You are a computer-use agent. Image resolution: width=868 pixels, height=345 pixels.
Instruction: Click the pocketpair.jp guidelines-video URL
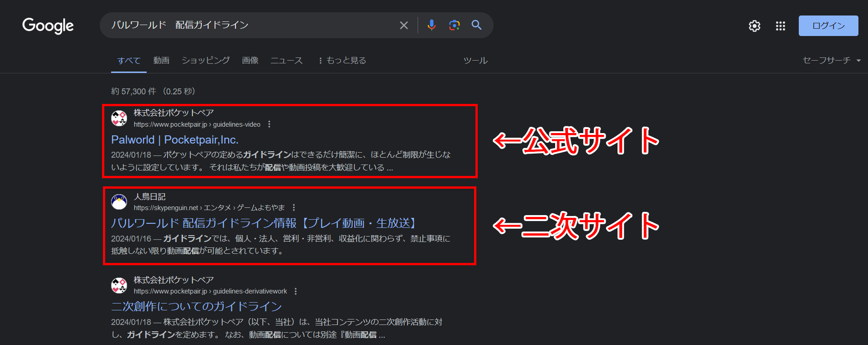(197, 124)
